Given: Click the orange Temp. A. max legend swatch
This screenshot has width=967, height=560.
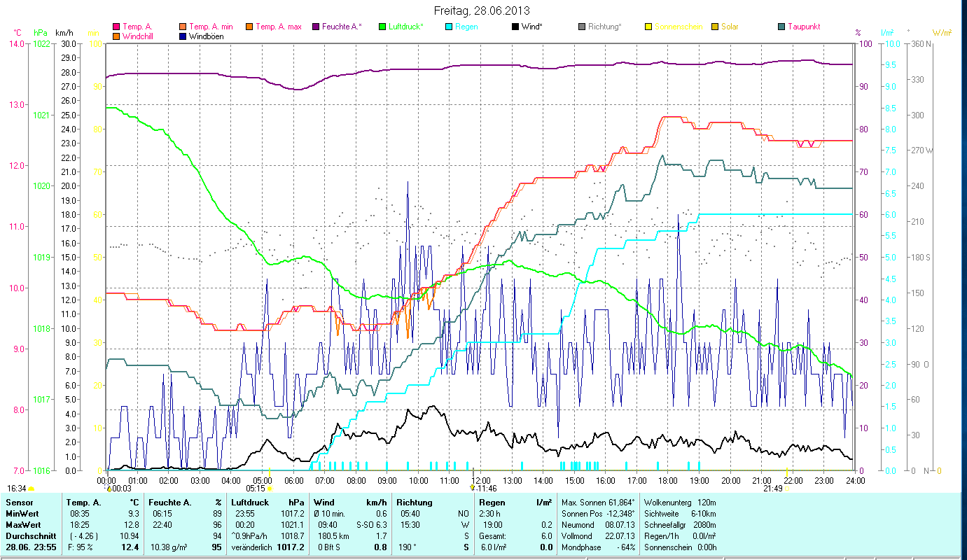Looking at the screenshot, I should 249,27.
